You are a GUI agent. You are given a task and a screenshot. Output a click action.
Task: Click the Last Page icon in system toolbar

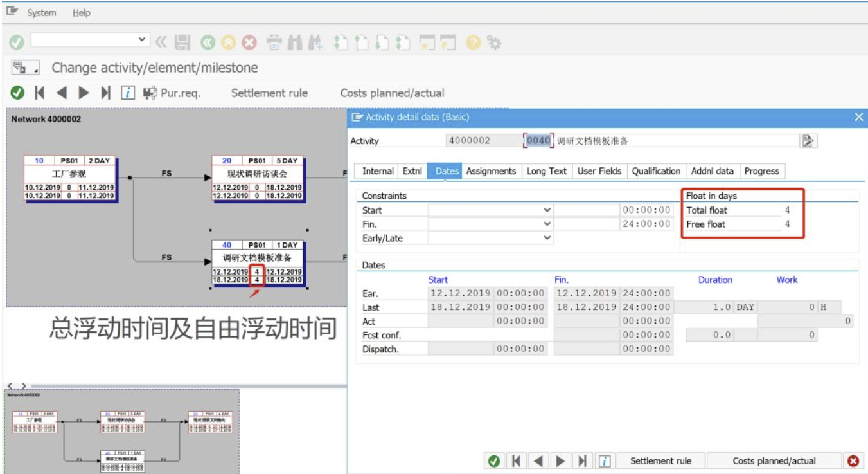pos(403,43)
